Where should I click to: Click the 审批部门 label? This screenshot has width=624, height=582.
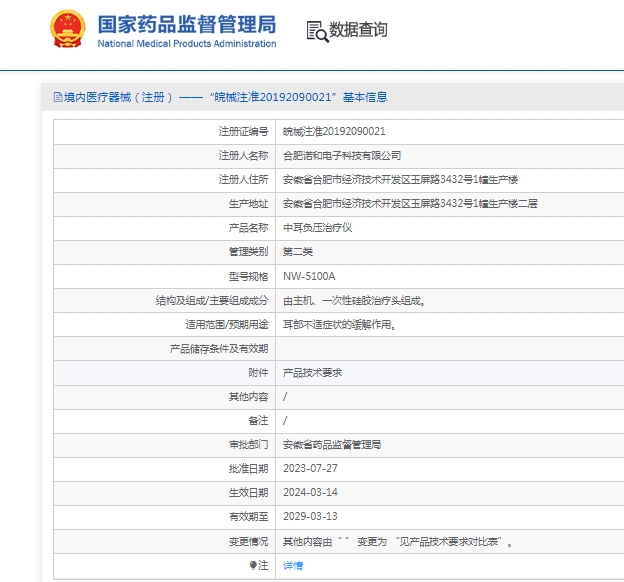tap(249, 444)
